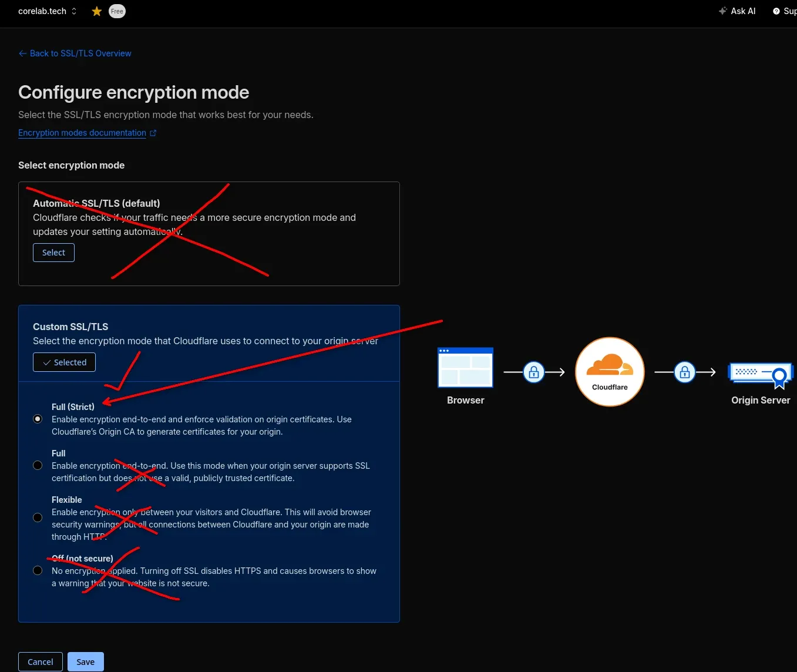Select Automatic SSL/TLS mode
797x672 pixels.
53,253
